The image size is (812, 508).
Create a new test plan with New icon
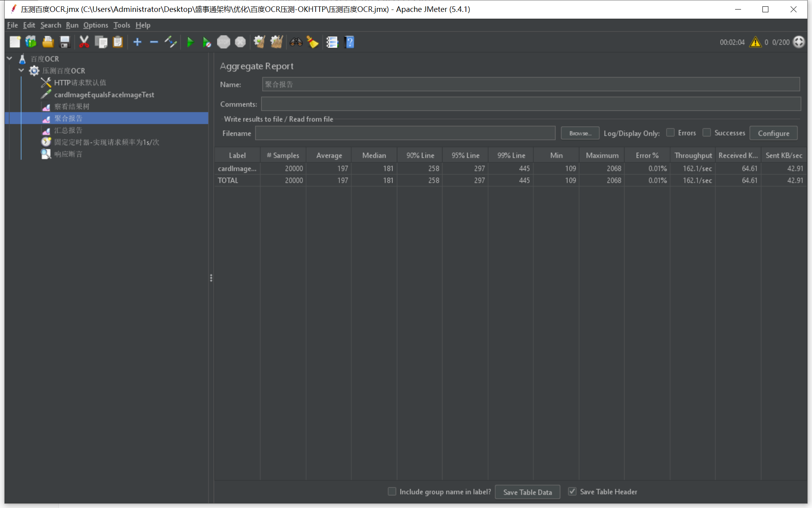coord(15,42)
